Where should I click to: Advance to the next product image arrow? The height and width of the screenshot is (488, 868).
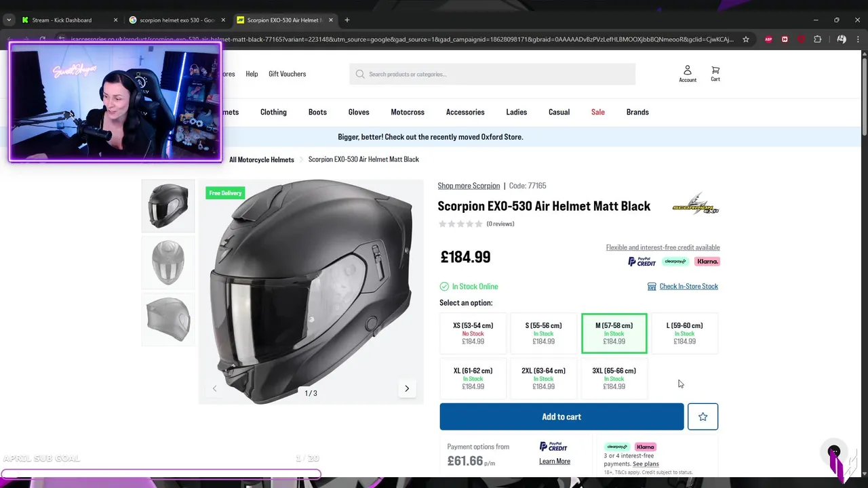click(x=407, y=388)
